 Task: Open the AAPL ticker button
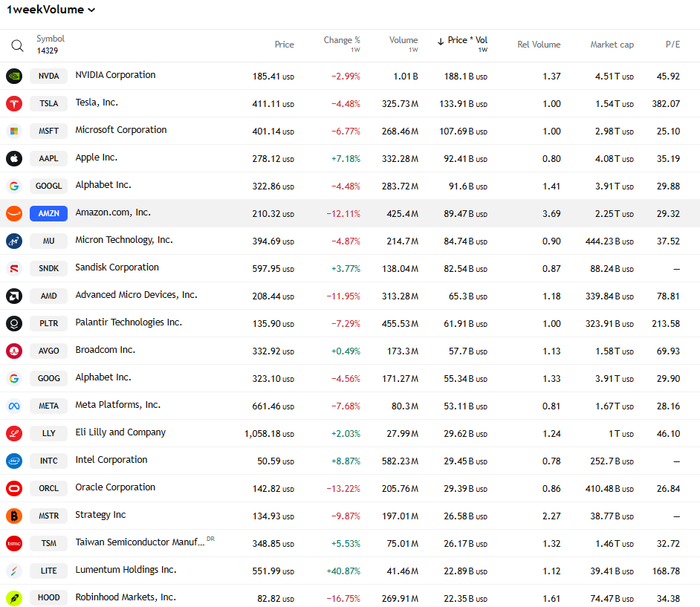(x=48, y=158)
